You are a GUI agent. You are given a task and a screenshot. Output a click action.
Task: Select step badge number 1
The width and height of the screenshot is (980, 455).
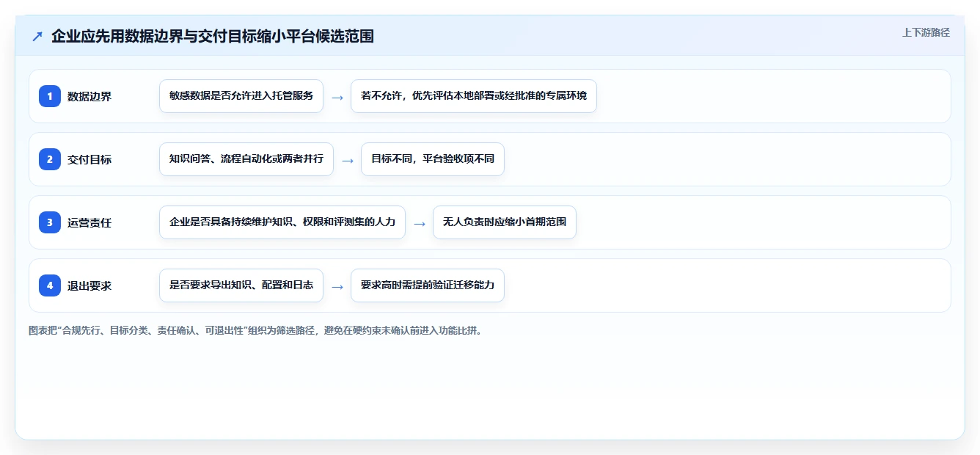coord(50,96)
